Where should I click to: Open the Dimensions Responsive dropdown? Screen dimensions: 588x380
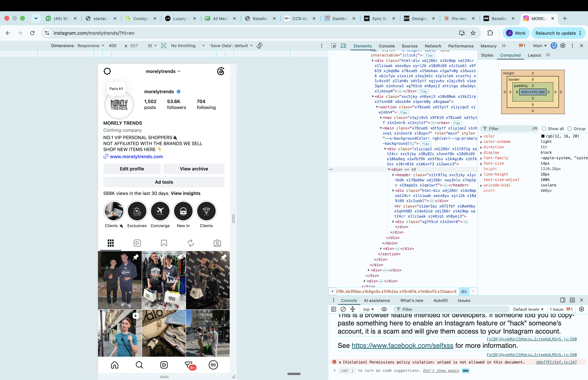91,46
